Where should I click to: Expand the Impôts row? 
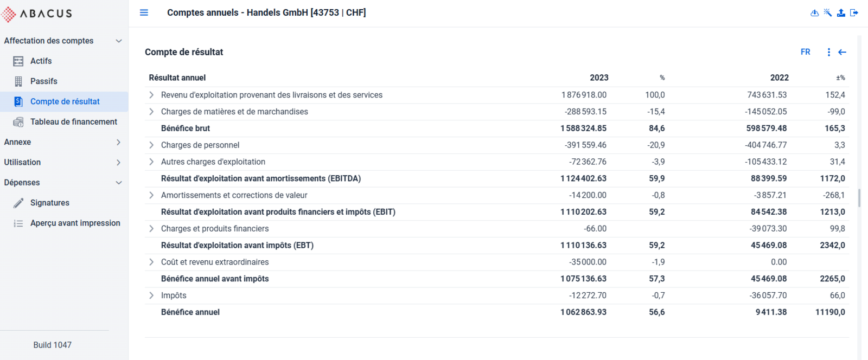pos(151,295)
